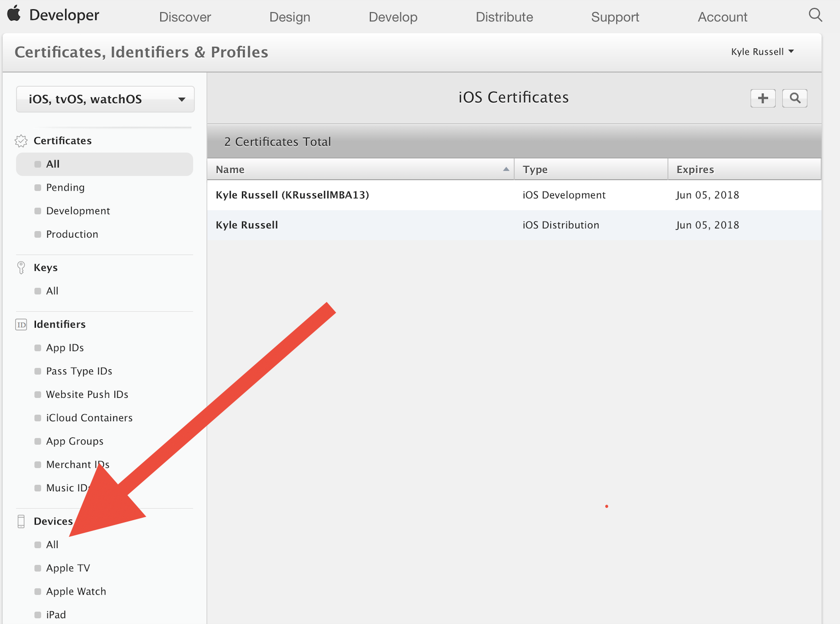Click the 2 Certificates Total label
The height and width of the screenshot is (624, 840).
coord(277,142)
